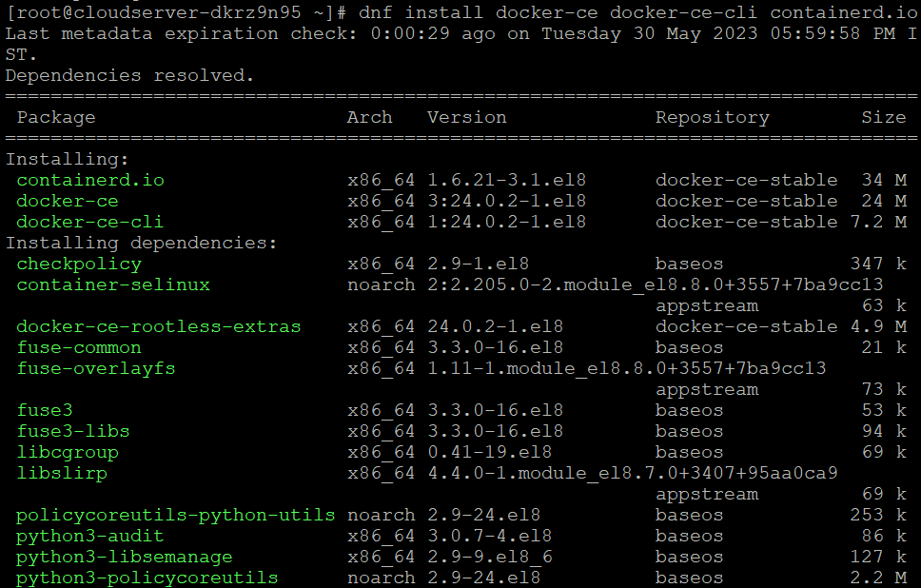This screenshot has height=588, width=921.
Task: Click version 3:24.0.2-1.el8 text
Action: [507, 201]
